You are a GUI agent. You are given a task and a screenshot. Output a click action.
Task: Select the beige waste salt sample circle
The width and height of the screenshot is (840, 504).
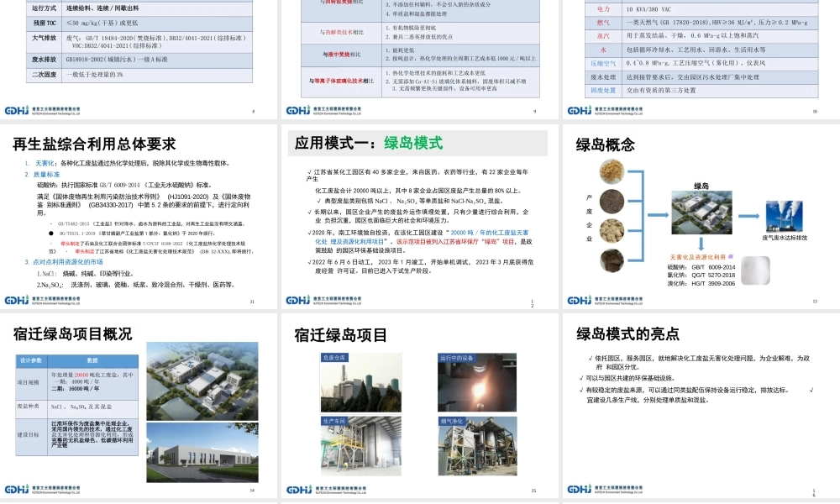tap(612, 231)
